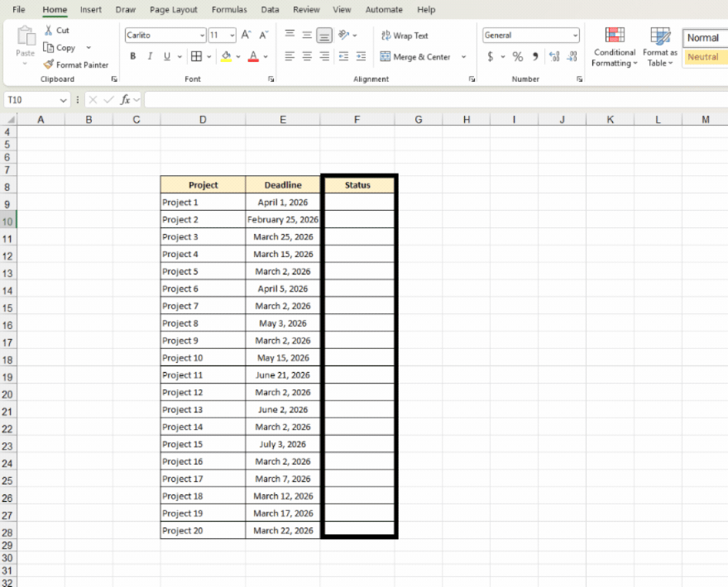Open the font name Carlito dropdown
Screen dimensions: 728x587
pos(202,36)
